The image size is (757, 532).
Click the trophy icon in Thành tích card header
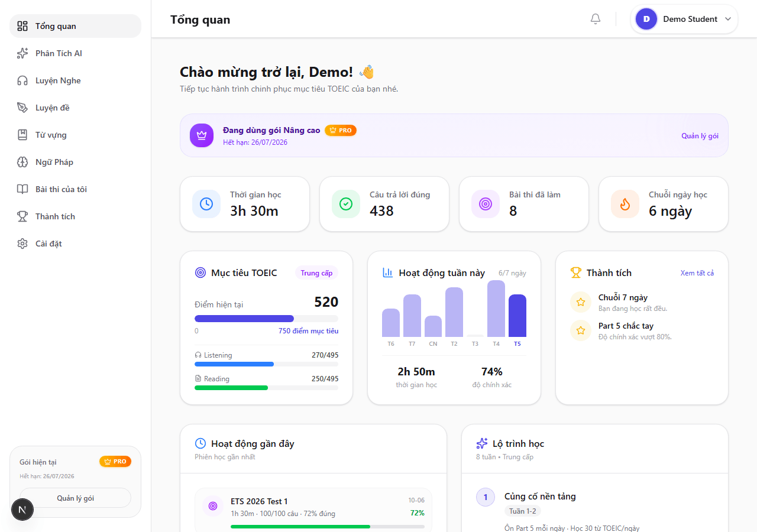pos(576,273)
